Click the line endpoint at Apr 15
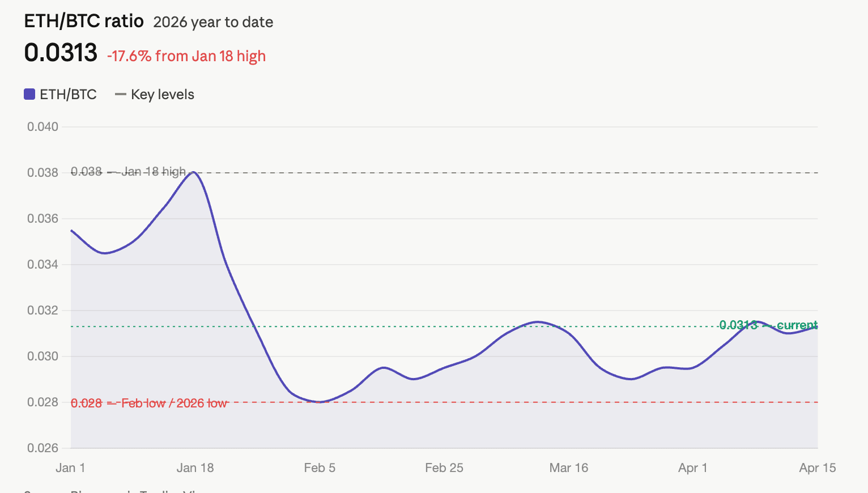The image size is (868, 493). (x=817, y=326)
